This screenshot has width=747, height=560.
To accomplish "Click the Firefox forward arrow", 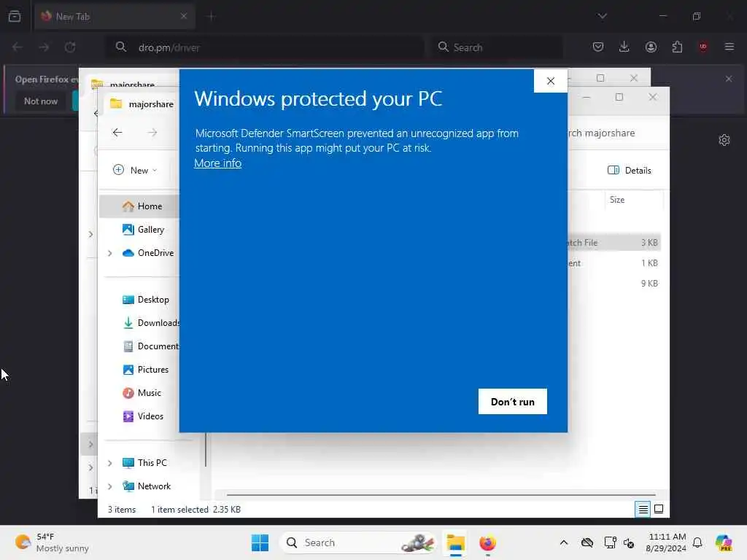I will tap(44, 47).
